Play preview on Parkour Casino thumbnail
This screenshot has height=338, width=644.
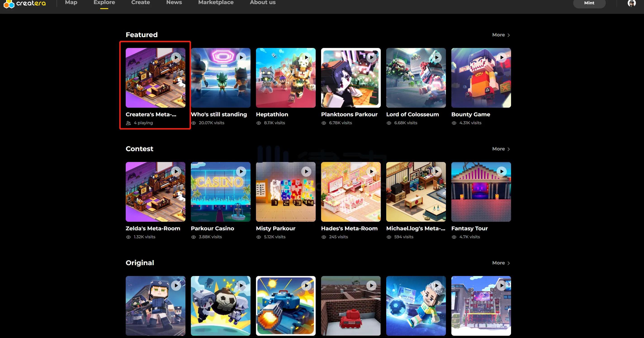click(241, 172)
